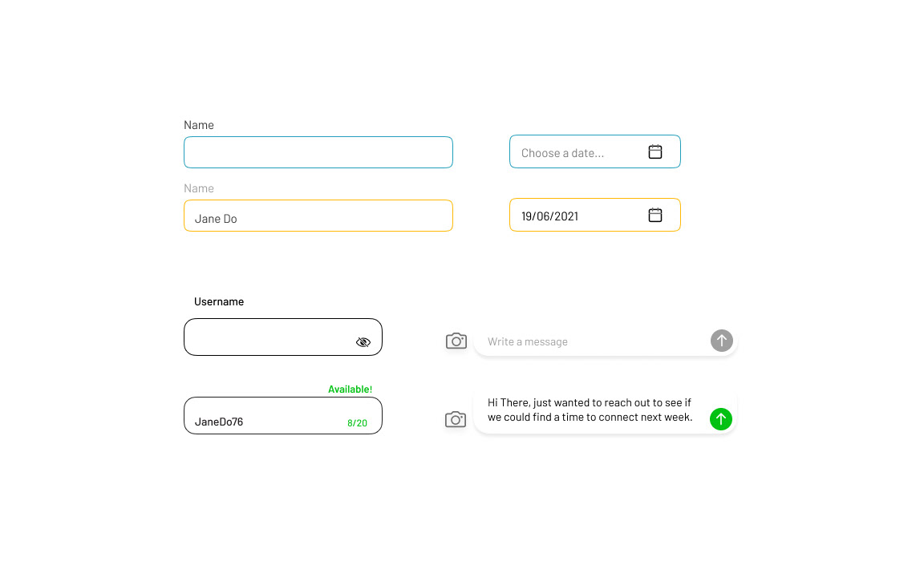The width and height of the screenshot is (924, 561).
Task: Click the camera icon next to 'Write a message'
Action: 456,341
